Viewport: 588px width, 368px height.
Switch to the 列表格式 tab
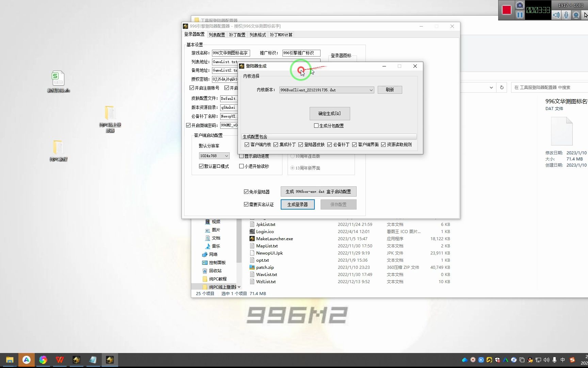coord(258,35)
